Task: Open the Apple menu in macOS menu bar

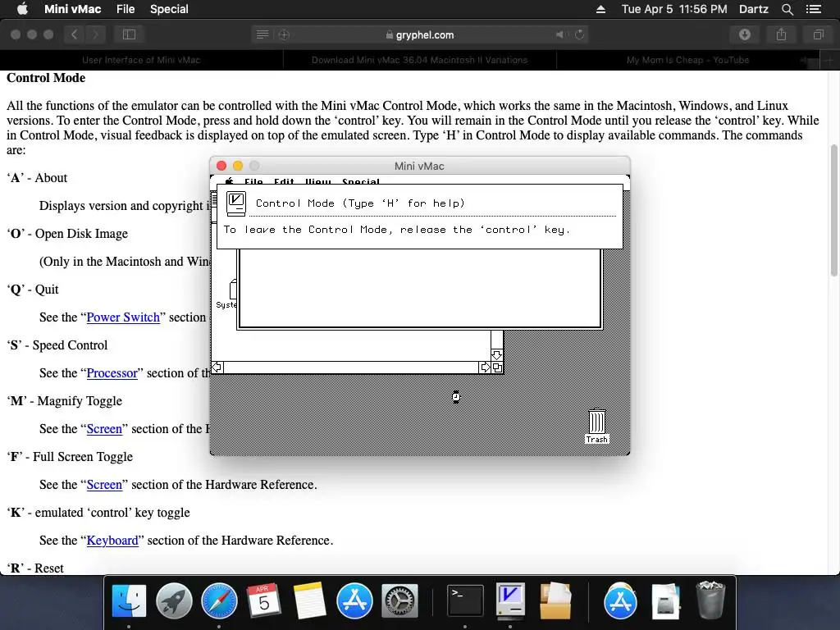Action: (22, 8)
